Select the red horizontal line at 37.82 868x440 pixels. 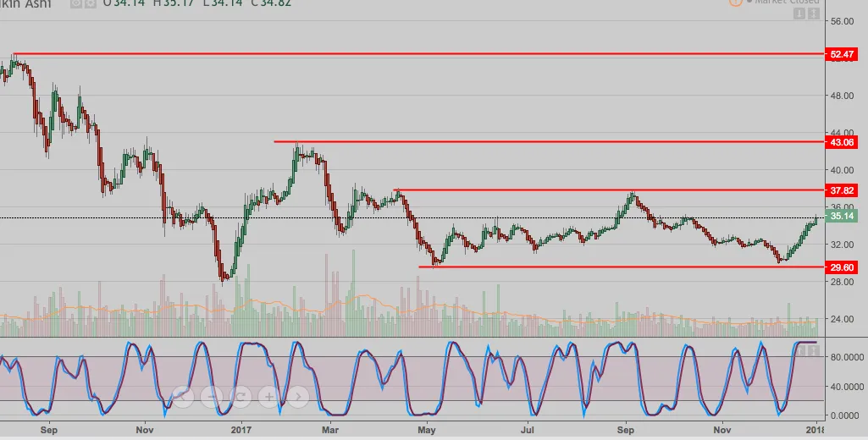coord(609,190)
